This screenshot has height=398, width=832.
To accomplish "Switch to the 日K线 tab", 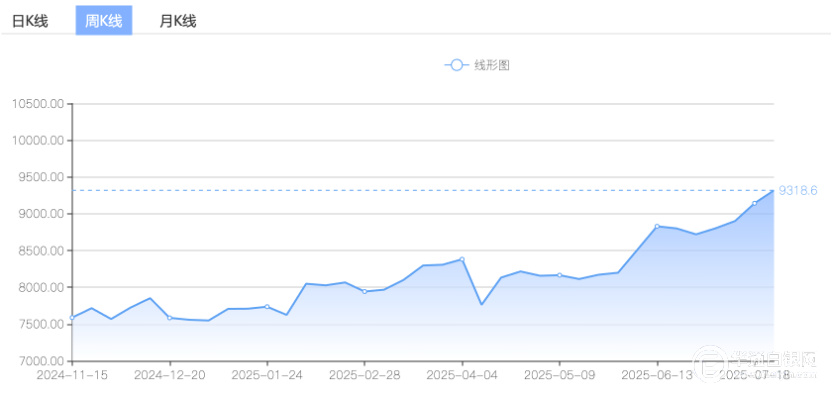I will pyautogui.click(x=30, y=21).
